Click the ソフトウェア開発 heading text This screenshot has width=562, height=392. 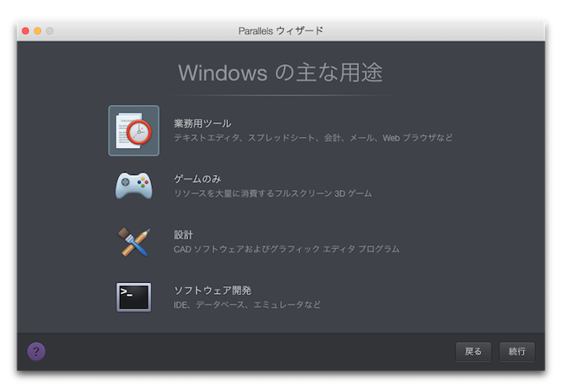point(212,291)
